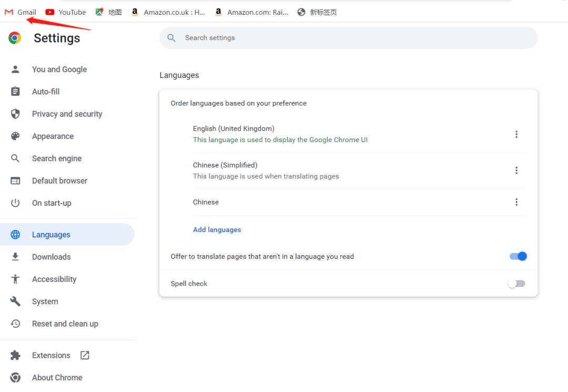568x392 pixels.
Task: Expand options for the Chinese language entry
Action: coord(516,202)
